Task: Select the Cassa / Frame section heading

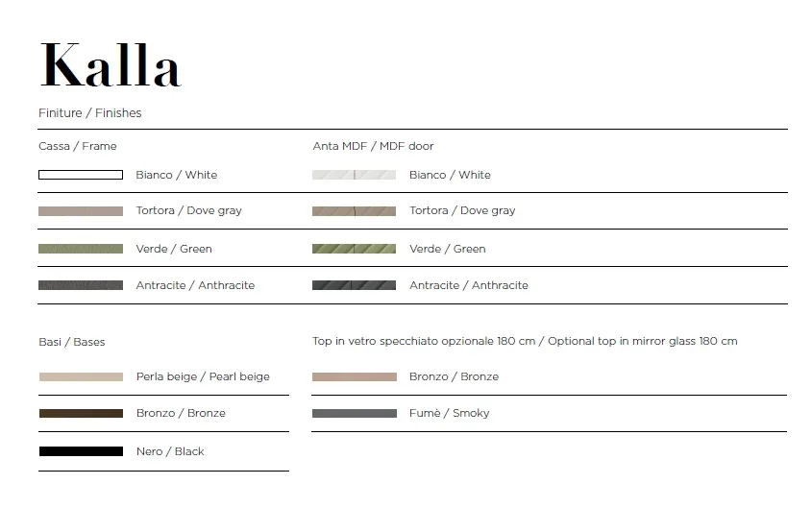Action: (78, 146)
